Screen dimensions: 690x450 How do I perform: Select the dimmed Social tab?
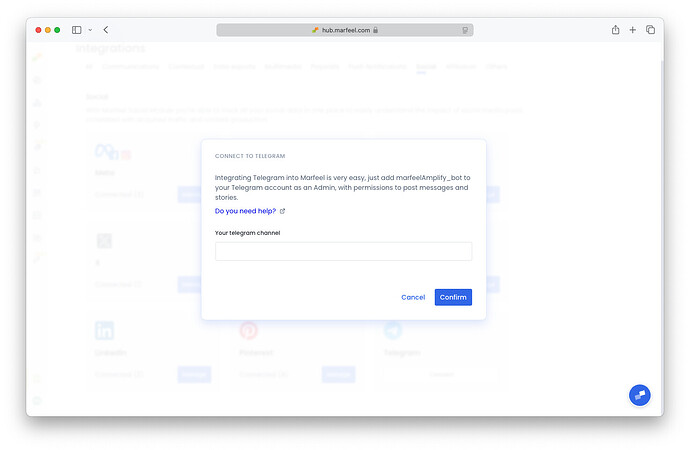(426, 66)
